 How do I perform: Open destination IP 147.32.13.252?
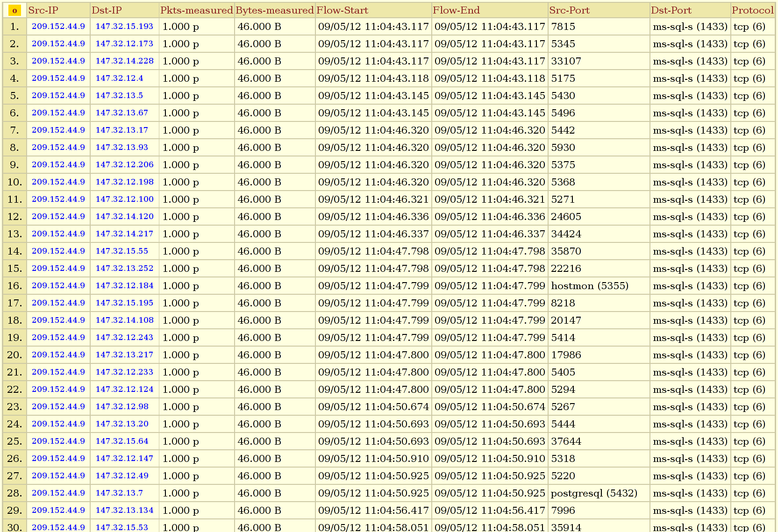pyautogui.click(x=124, y=268)
